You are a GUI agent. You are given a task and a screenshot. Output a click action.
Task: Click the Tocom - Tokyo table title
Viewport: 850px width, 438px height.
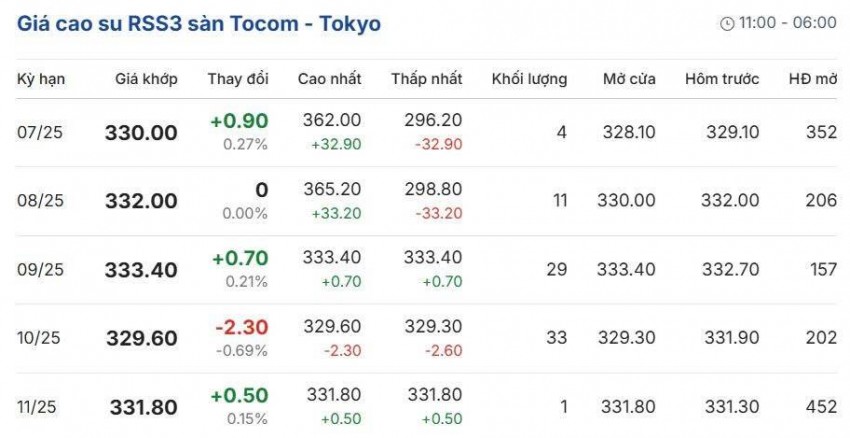click(199, 23)
